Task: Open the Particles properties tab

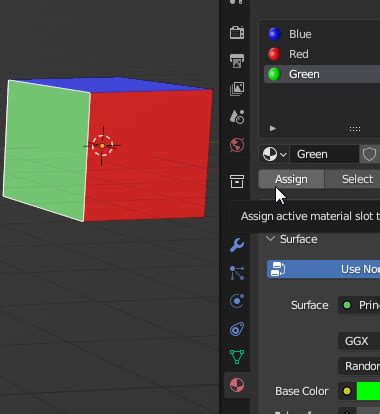Action: tap(237, 273)
